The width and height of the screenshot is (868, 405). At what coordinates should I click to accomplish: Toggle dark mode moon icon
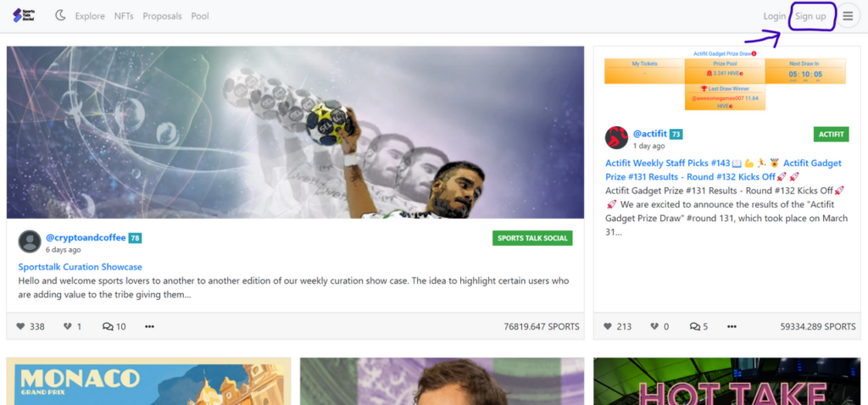tap(60, 15)
